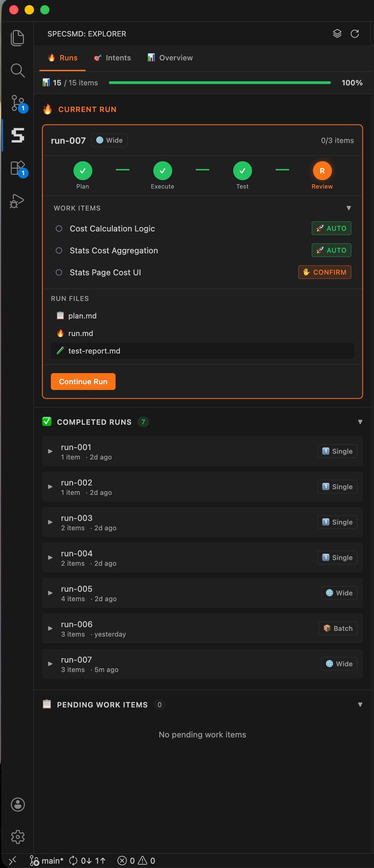Open run.md run file

(202, 333)
